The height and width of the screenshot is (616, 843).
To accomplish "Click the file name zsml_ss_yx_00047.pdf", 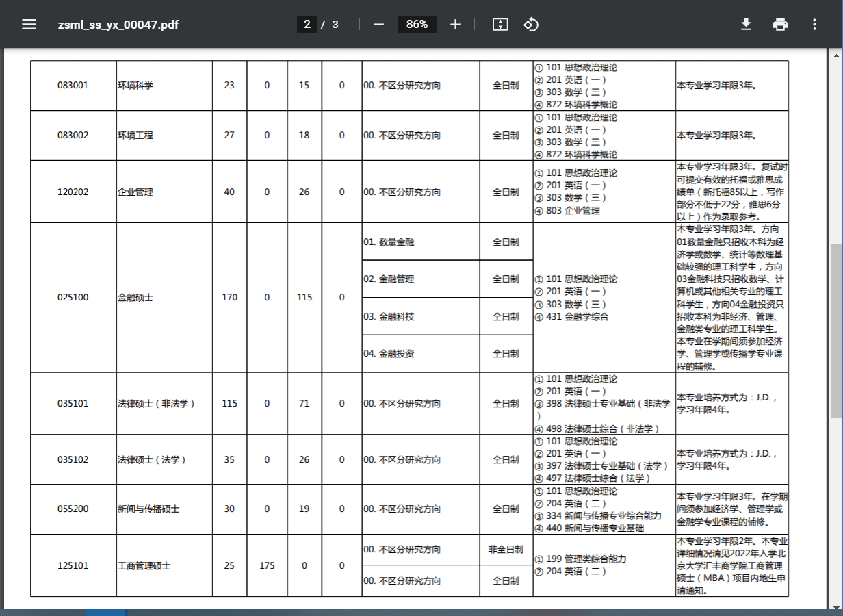I will click(x=118, y=25).
